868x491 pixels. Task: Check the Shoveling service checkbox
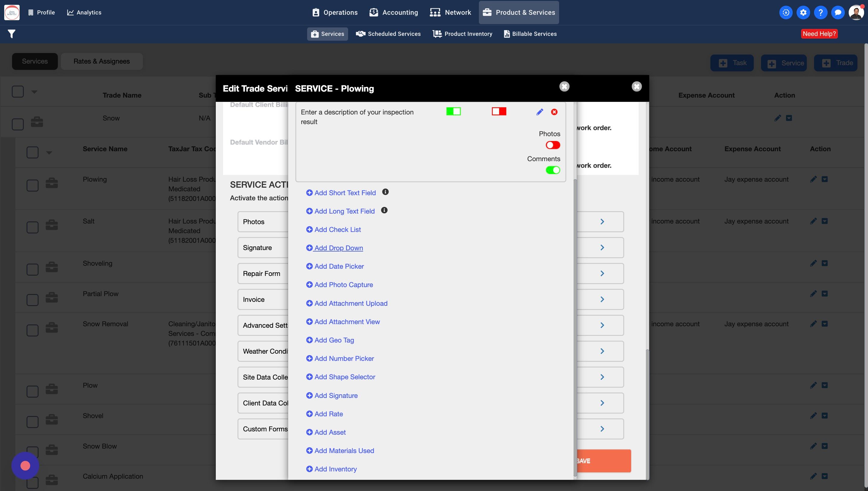point(32,269)
